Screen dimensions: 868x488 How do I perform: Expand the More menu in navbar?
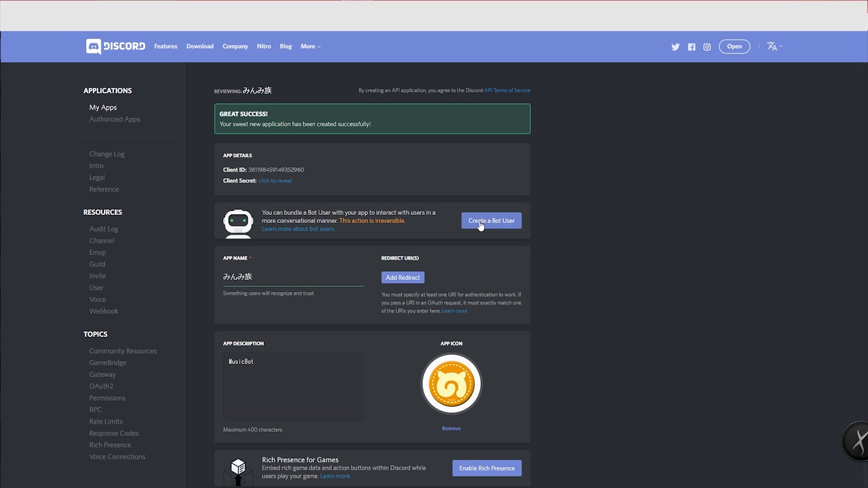click(311, 46)
